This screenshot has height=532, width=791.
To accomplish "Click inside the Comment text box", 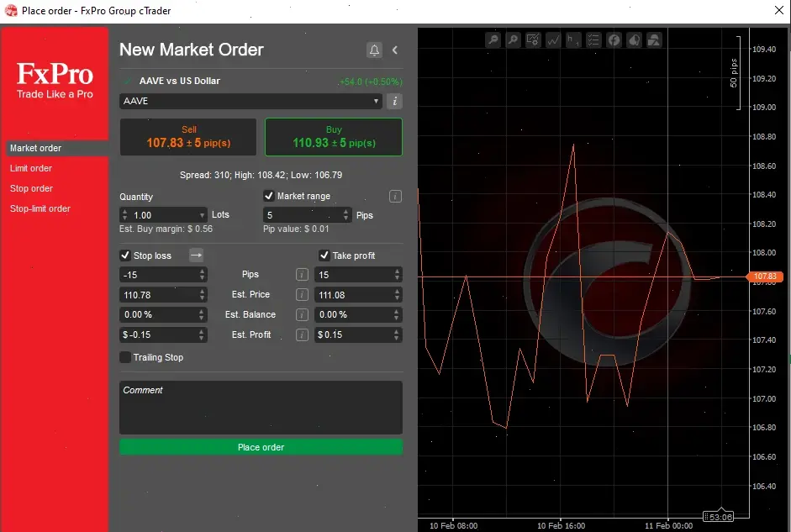I will [261, 408].
